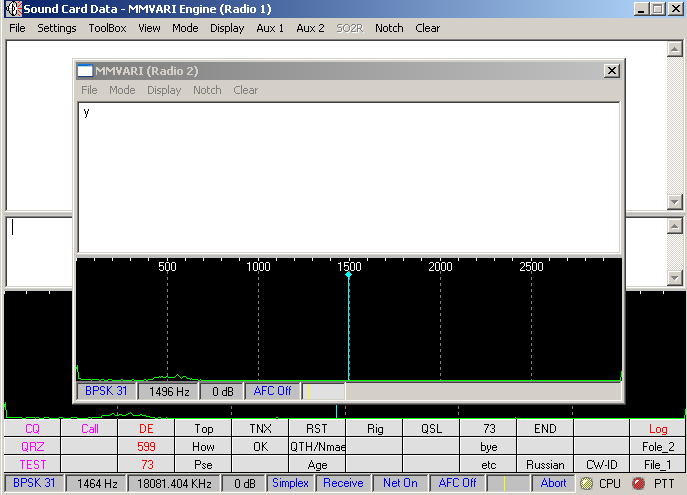
Task: Click the 599 macro button
Action: coord(146,446)
